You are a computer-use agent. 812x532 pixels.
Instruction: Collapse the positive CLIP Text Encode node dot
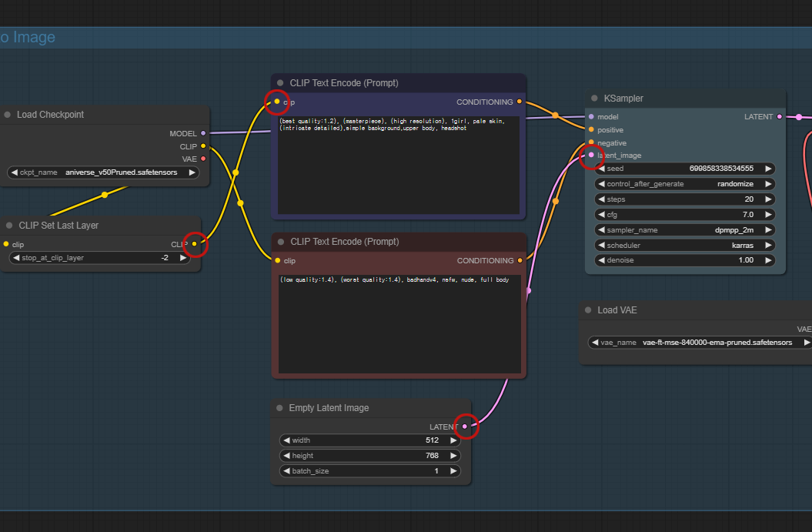tap(280, 83)
